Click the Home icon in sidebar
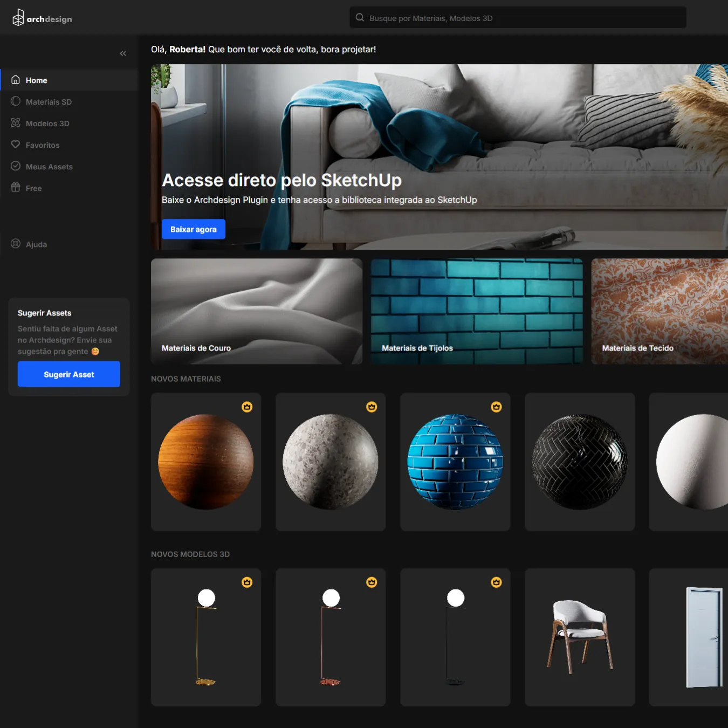Image resolution: width=728 pixels, height=728 pixels. click(16, 80)
